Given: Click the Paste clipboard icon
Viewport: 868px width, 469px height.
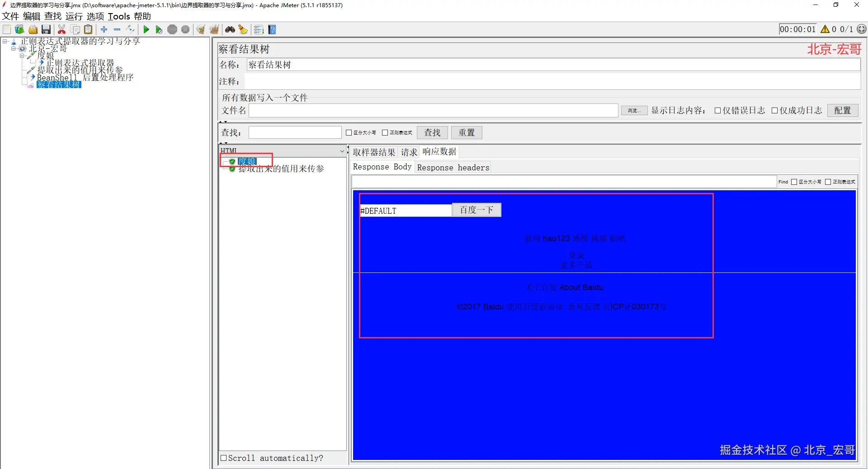Looking at the screenshot, I should click(89, 30).
